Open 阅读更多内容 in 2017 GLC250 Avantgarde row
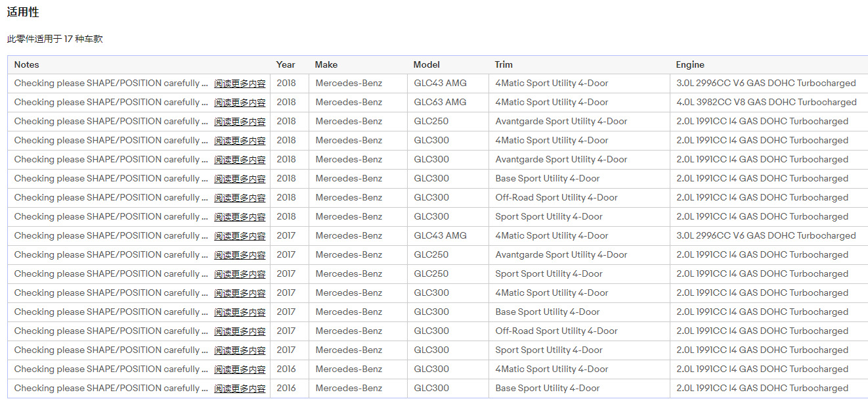The height and width of the screenshot is (401, 868). pyautogui.click(x=240, y=255)
